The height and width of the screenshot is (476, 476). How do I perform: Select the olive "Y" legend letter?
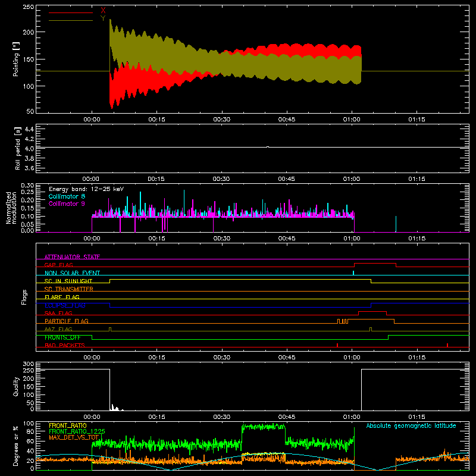103,18
